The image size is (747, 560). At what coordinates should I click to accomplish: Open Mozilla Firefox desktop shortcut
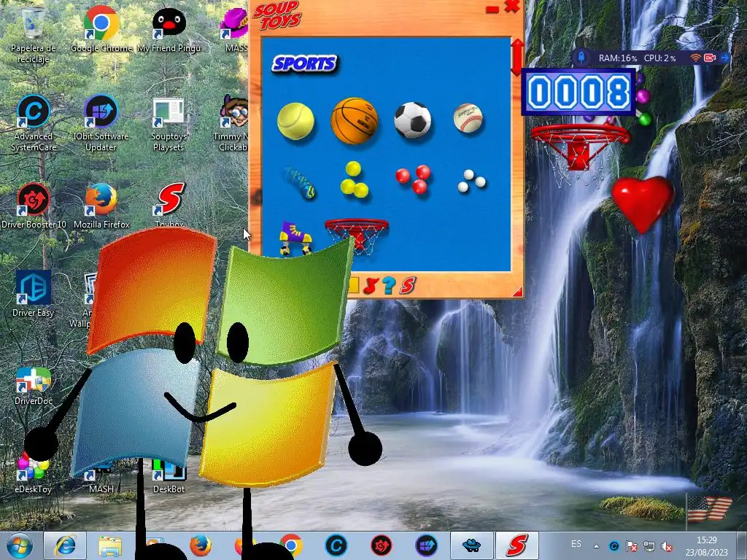tap(101, 206)
